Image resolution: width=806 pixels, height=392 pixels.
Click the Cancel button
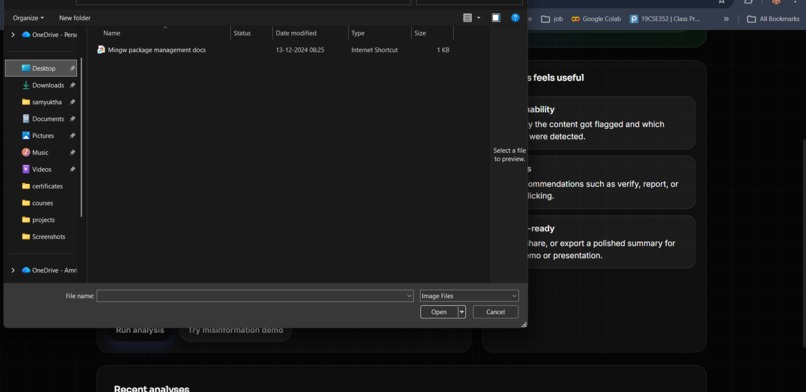[x=496, y=312]
